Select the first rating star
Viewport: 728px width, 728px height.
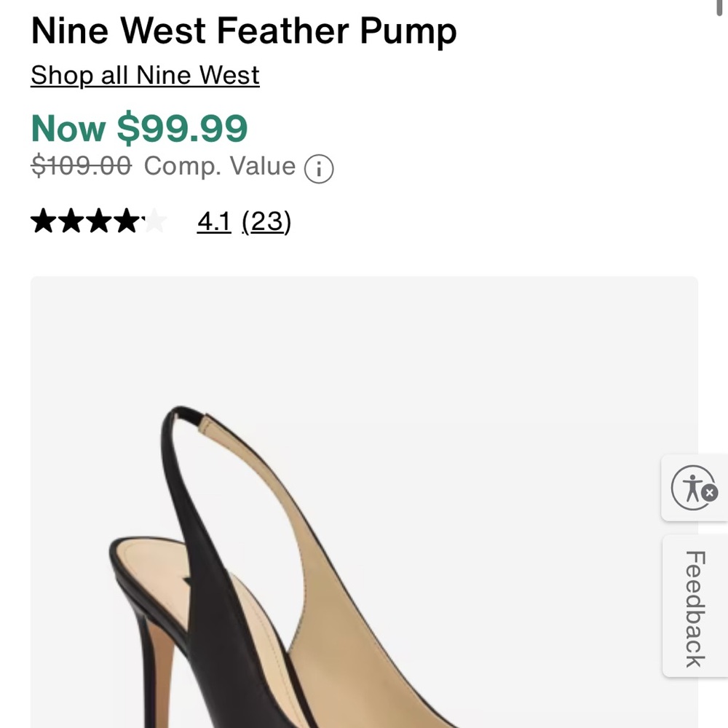pos(42,222)
